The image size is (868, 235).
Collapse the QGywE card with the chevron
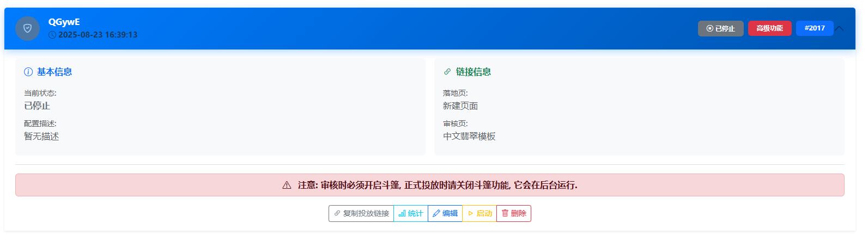tap(839, 28)
